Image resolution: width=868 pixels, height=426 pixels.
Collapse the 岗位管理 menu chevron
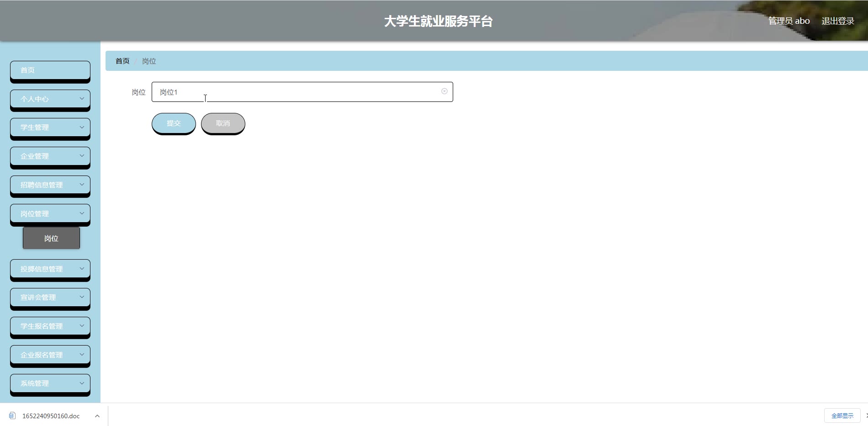(x=82, y=213)
